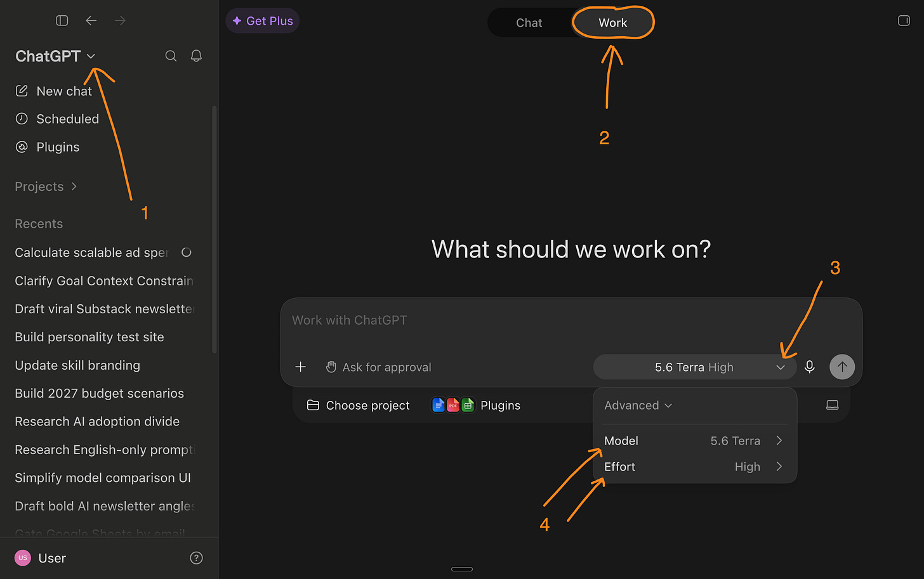
Task: Collapse the Advanced section
Action: (638, 405)
